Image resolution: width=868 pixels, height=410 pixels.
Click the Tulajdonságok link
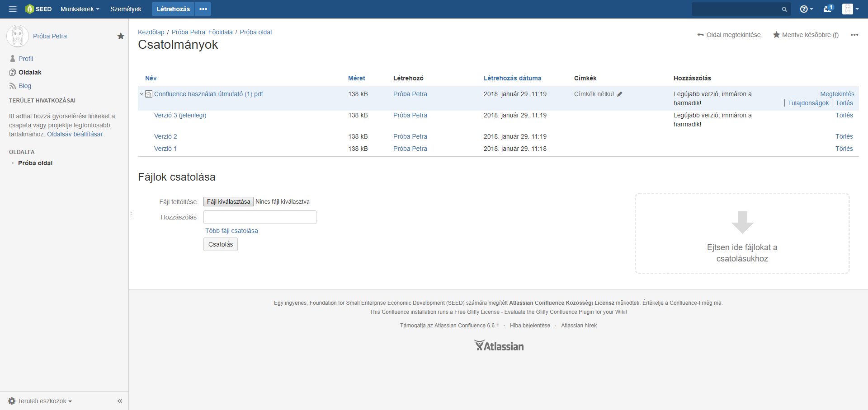pyautogui.click(x=808, y=103)
